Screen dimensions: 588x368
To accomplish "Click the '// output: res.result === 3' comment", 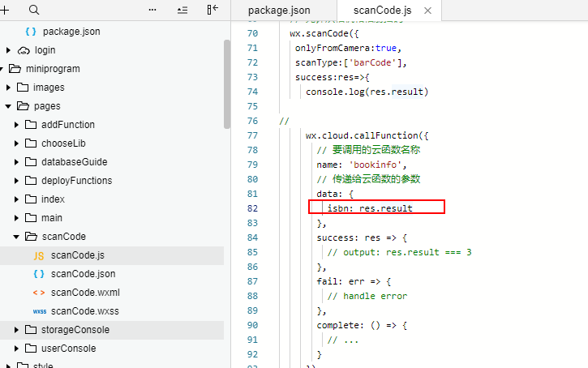I will pos(399,252).
